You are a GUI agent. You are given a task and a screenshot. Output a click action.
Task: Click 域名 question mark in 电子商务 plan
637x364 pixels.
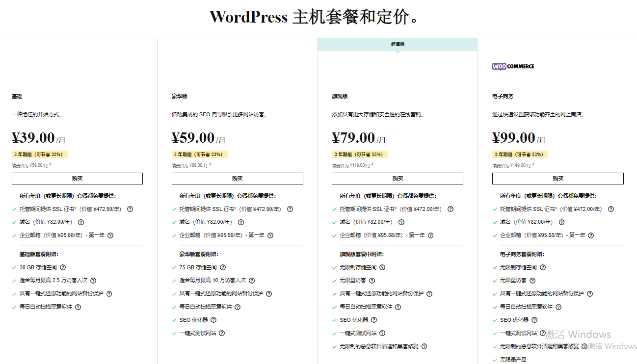[562, 222]
